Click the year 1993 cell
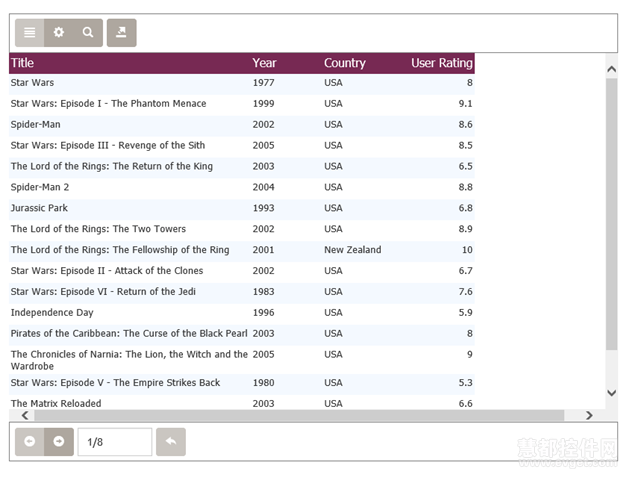The height and width of the screenshot is (480, 630). click(x=264, y=208)
